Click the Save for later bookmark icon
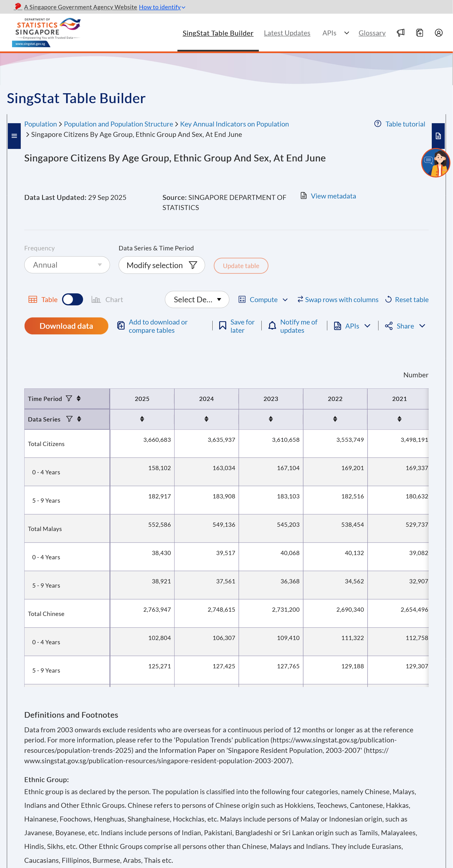This screenshot has height=868, width=453. (x=223, y=325)
